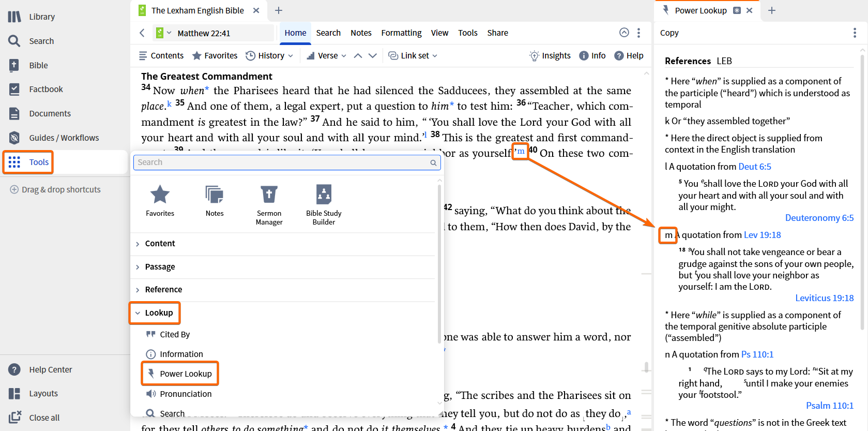This screenshot has width=868, height=431.
Task: Follow the Deut 6:5 link
Action: point(755,167)
